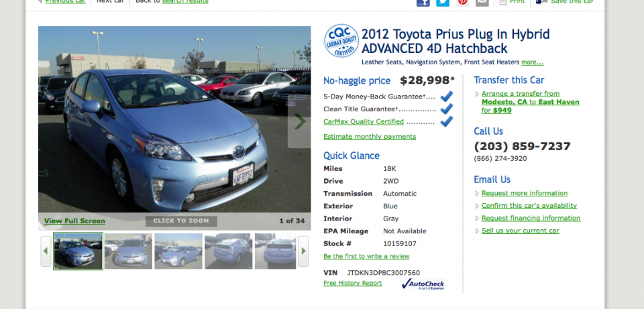Click the CarMax Quality Certified checkmark

[446, 121]
